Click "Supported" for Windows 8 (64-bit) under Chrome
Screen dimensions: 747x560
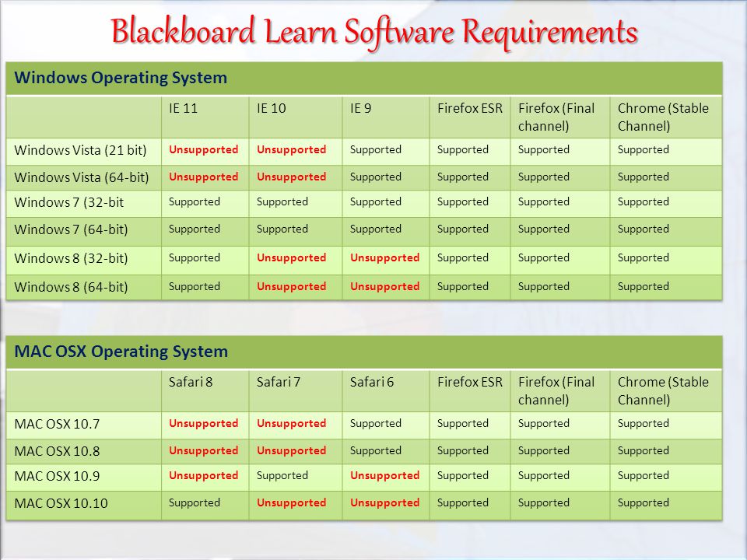click(644, 287)
